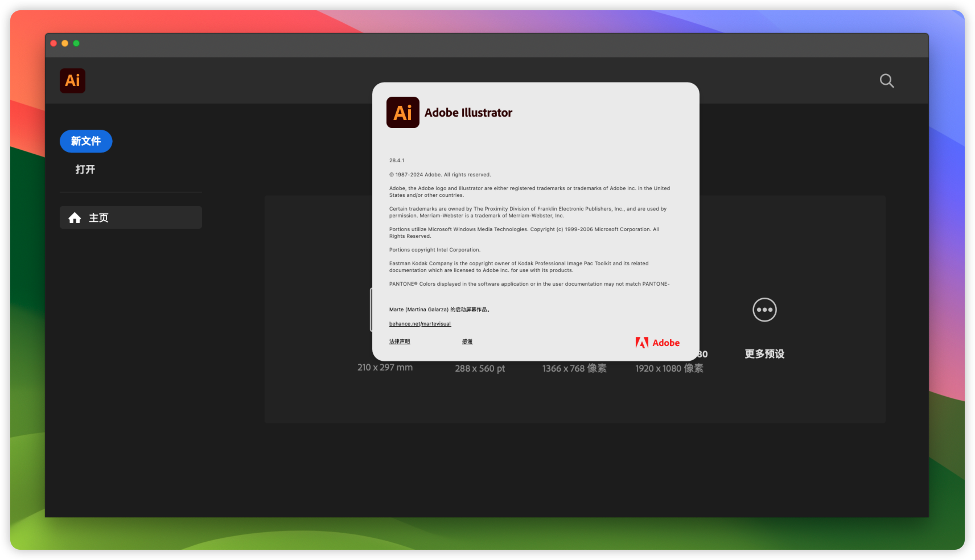The image size is (975, 560).
Task: Maximize the window with the green button
Action: pyautogui.click(x=76, y=43)
